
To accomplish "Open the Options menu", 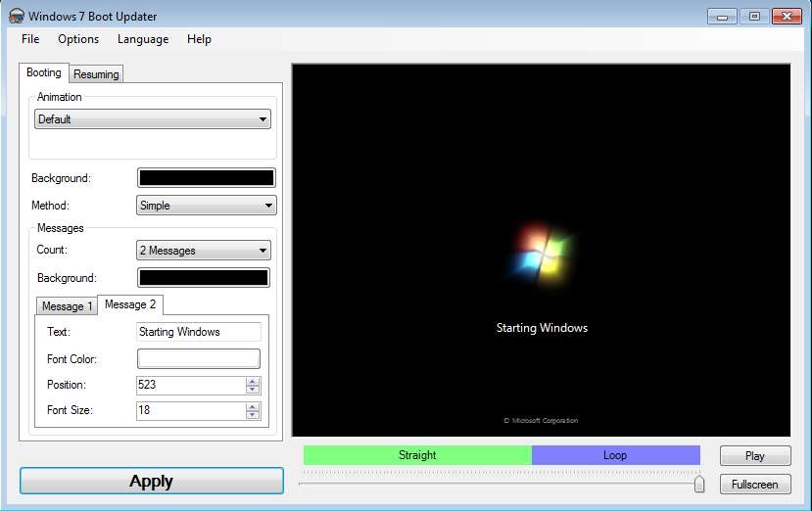I will point(78,39).
